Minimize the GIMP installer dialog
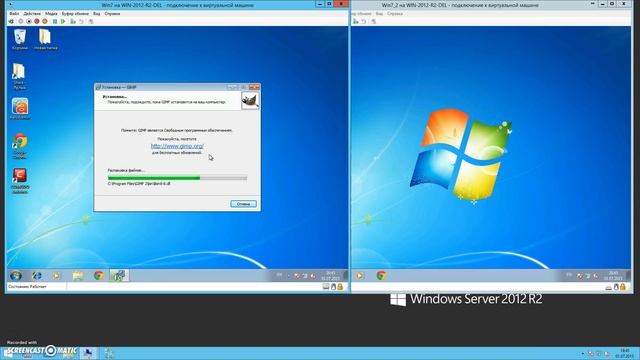 click(x=232, y=87)
